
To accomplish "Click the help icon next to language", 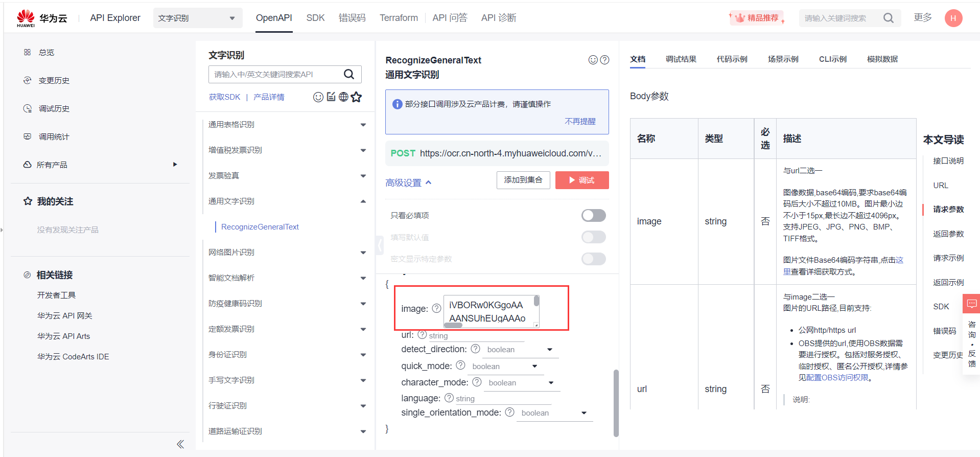I will (x=449, y=398).
